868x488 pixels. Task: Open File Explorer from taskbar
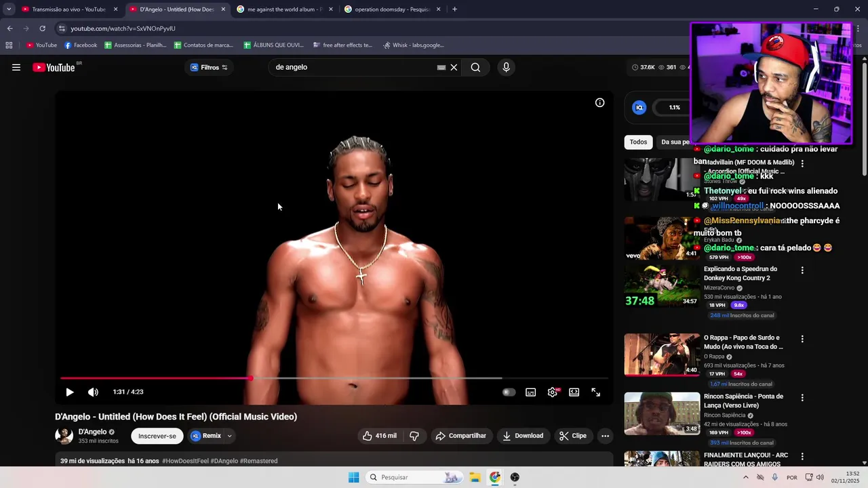(475, 477)
